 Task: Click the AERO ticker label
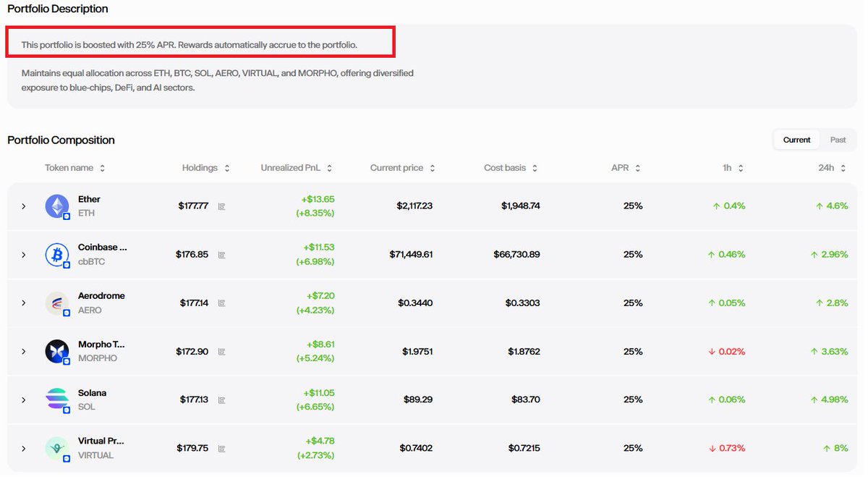pyautogui.click(x=90, y=310)
